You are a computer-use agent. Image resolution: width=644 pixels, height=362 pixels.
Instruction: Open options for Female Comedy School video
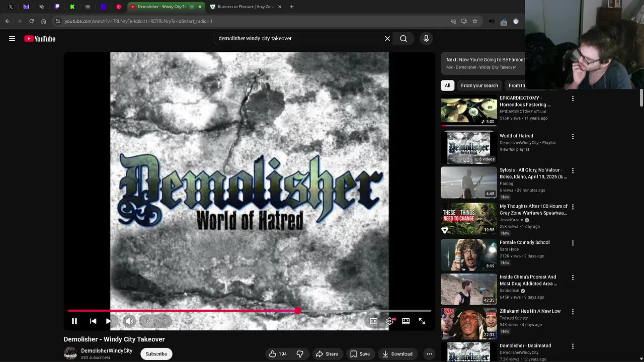(573, 243)
